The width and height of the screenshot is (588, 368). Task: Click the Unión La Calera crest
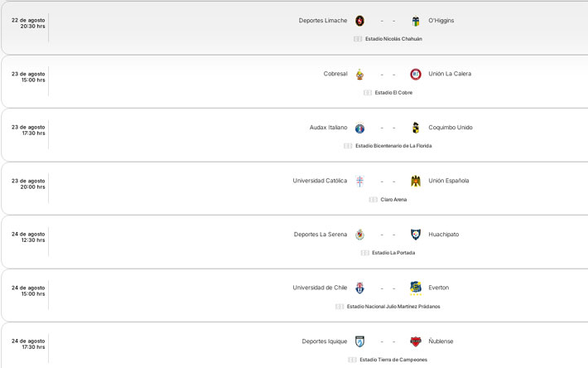click(x=416, y=75)
